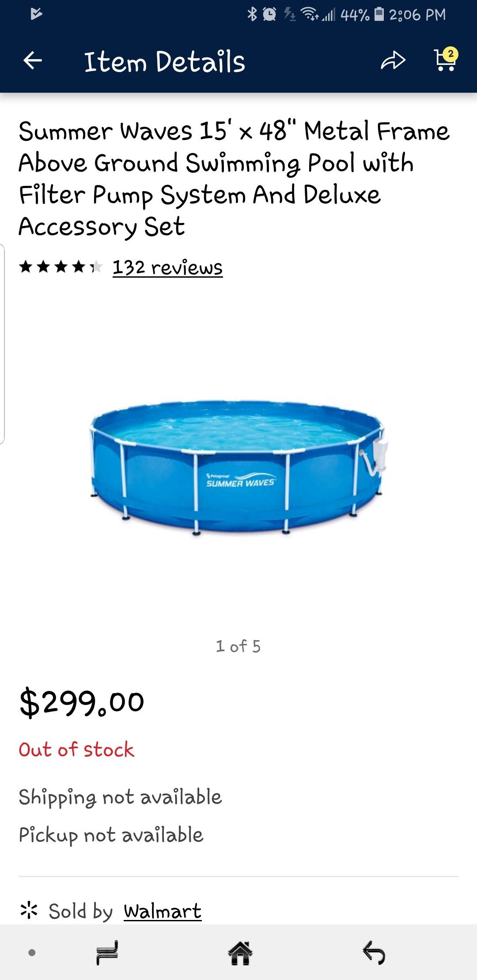Viewport: 477px width, 980px height.
Task: Open the Walmart seller link
Action: tap(163, 911)
